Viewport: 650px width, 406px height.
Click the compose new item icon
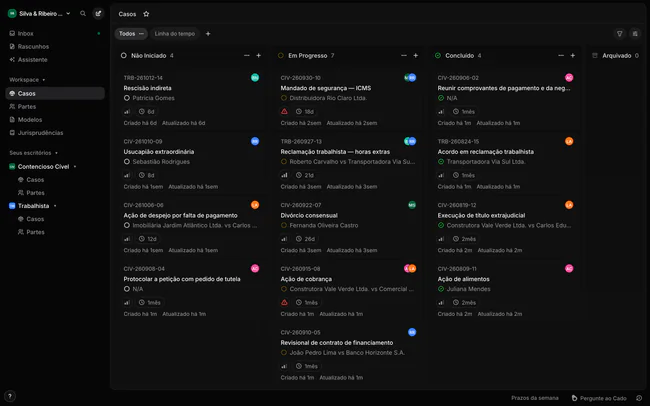click(98, 14)
